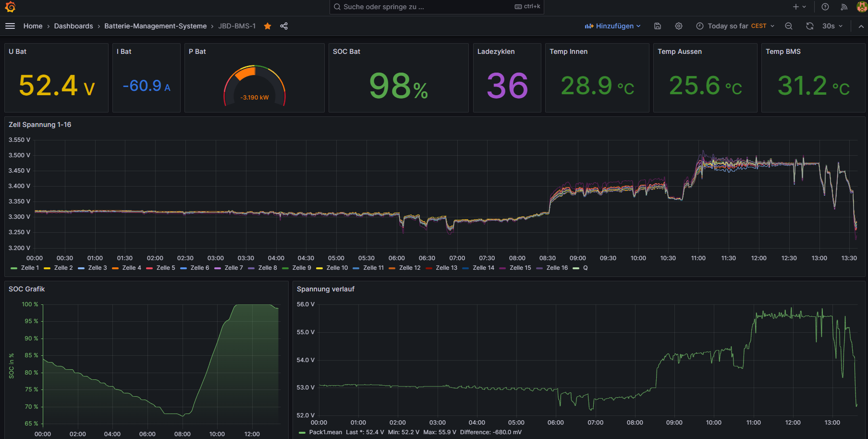Open Batterie-Management-Systeme breadcrumb folder

(155, 26)
